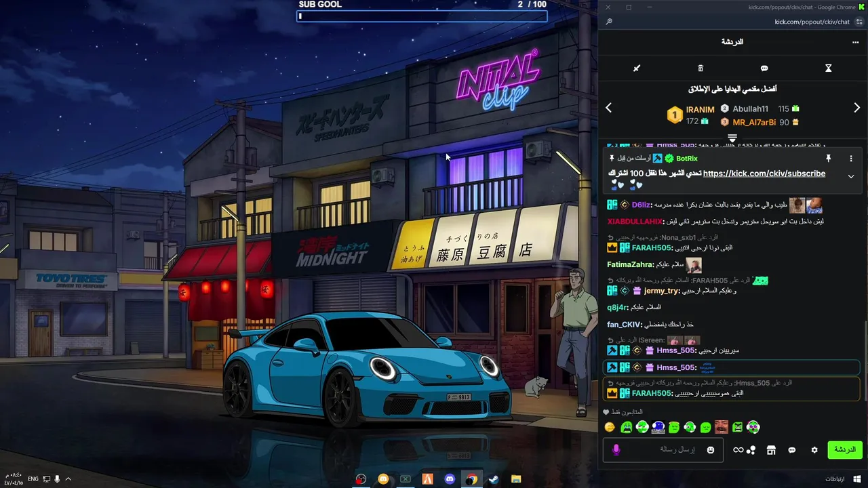Open the kick.com/ckiv/subscribe link
Screen dimensions: 868x488
[x=764, y=174]
